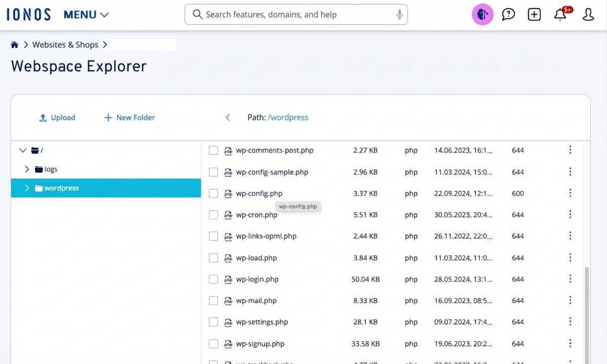The height and width of the screenshot is (364, 607).
Task: Click the add new product plus icon
Action: click(x=534, y=14)
